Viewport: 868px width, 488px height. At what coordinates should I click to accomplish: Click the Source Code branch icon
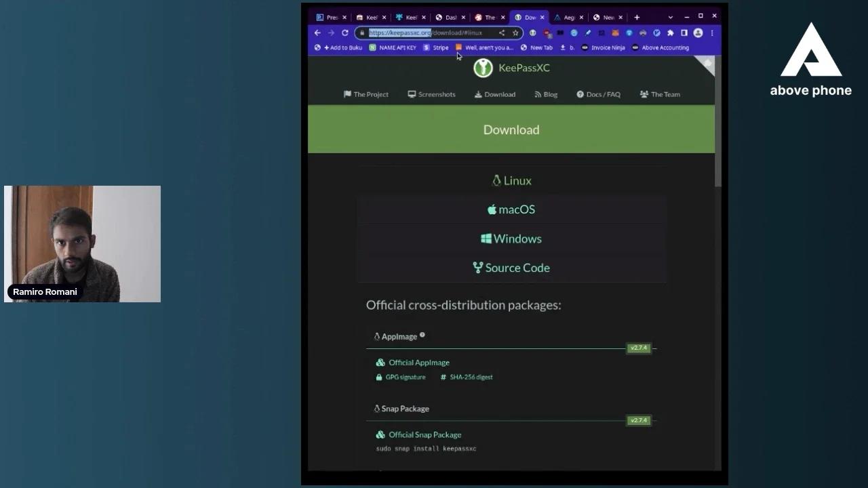pos(477,268)
